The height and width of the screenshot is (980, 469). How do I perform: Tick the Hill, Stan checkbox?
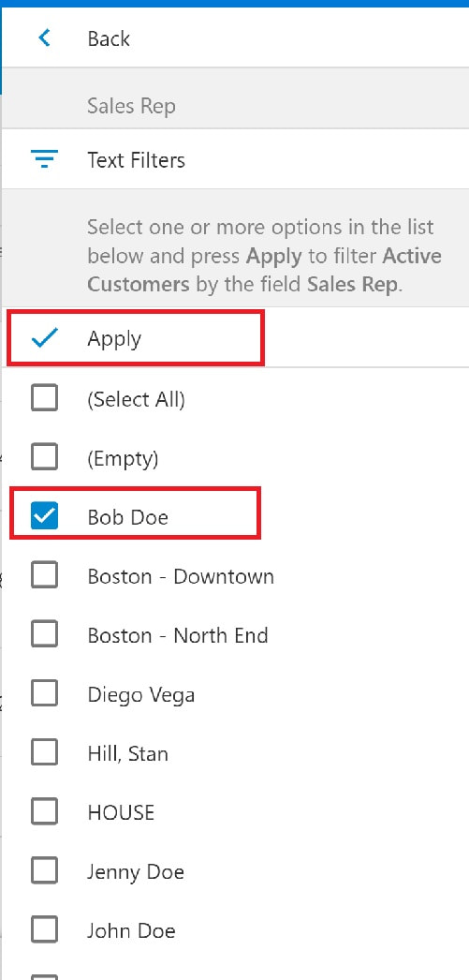pyautogui.click(x=44, y=752)
